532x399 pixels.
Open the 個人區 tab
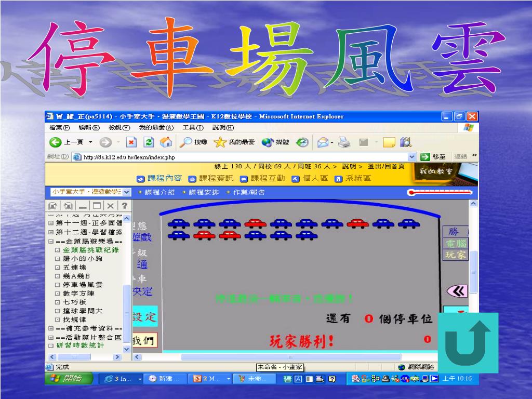(x=310, y=178)
